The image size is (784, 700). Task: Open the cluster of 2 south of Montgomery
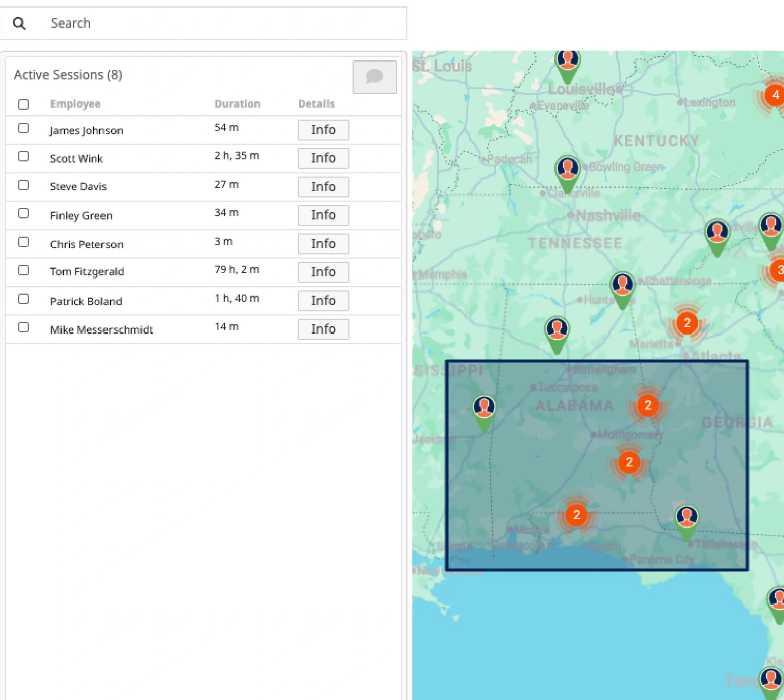629,462
